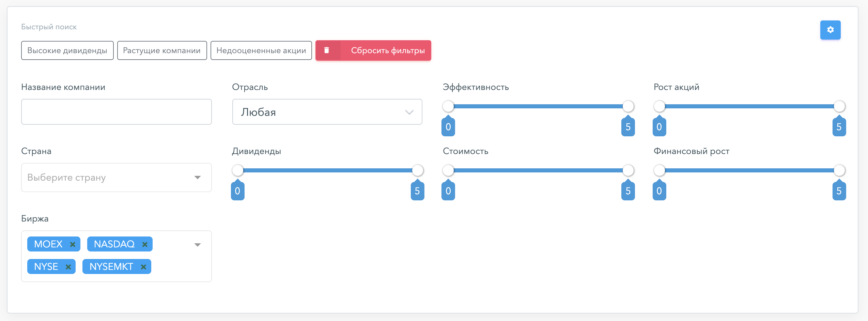Click the Финансовый рост slider minimum handle
This screenshot has height=321, width=868.
pos(660,170)
